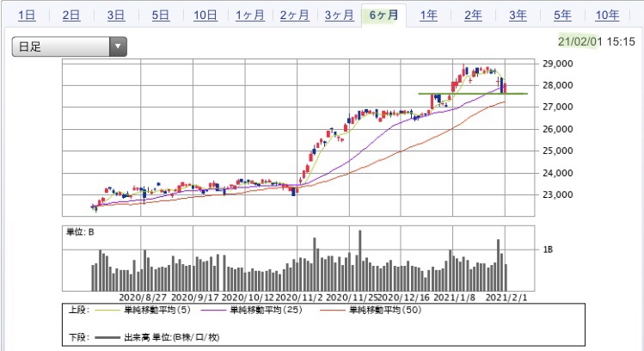This screenshot has height=351, width=644.
Task: Switch to the 5日 period tab
Action: 161,15
